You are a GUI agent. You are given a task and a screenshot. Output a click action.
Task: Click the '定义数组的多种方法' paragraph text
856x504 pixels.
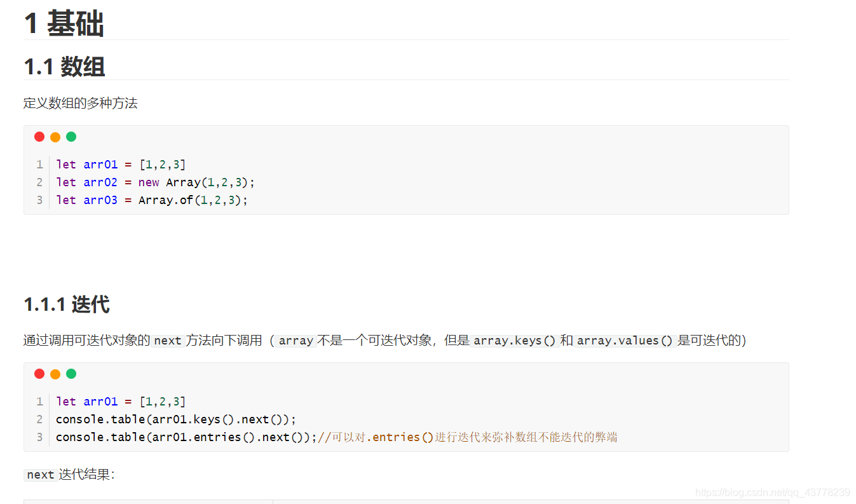(x=81, y=103)
